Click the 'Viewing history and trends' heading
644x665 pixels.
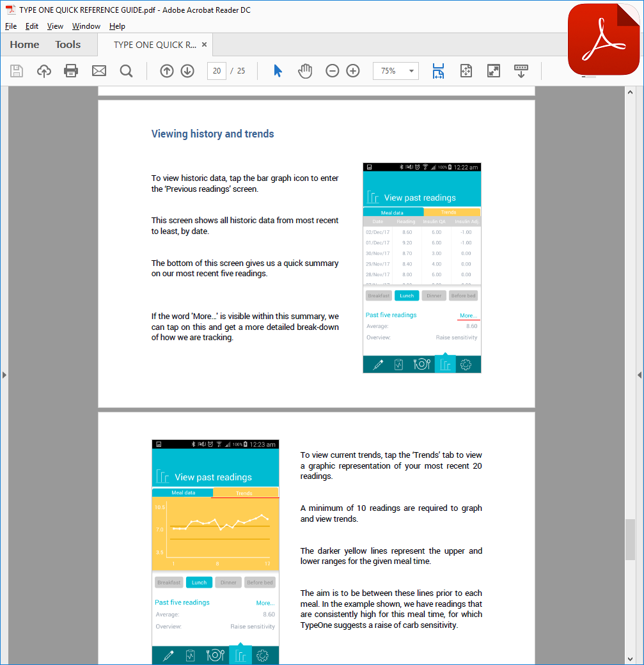tap(212, 134)
